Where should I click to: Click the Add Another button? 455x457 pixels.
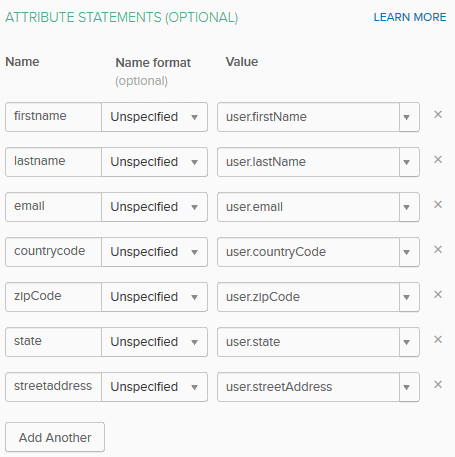click(x=55, y=437)
